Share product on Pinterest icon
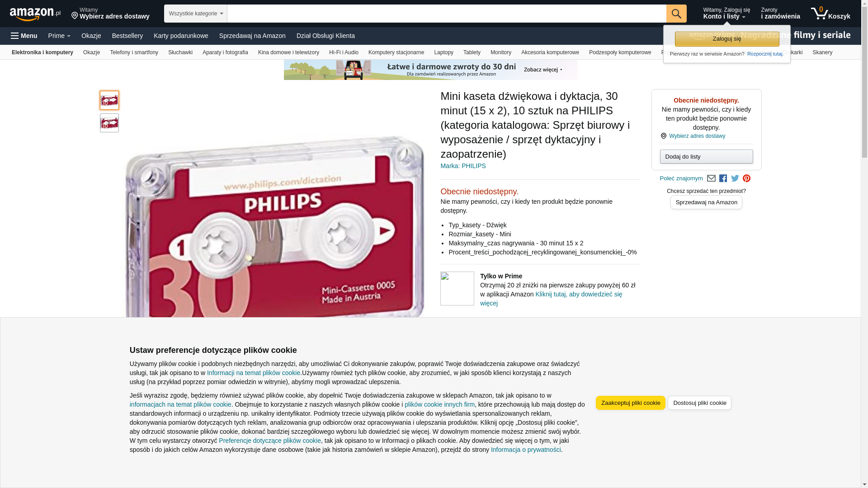 (747, 178)
